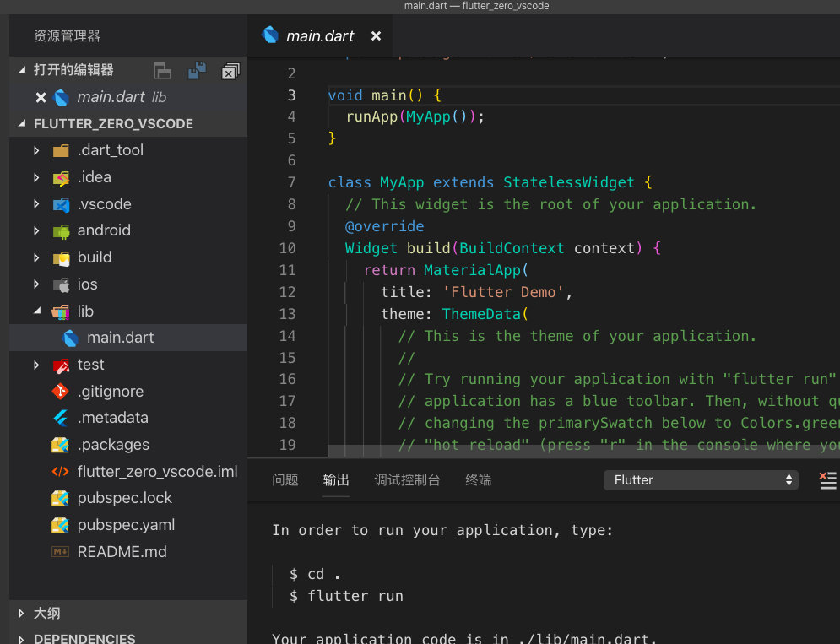Image resolution: width=840 pixels, height=644 pixels.
Task: Click the editor horizontal scrollbar
Action: (583, 451)
